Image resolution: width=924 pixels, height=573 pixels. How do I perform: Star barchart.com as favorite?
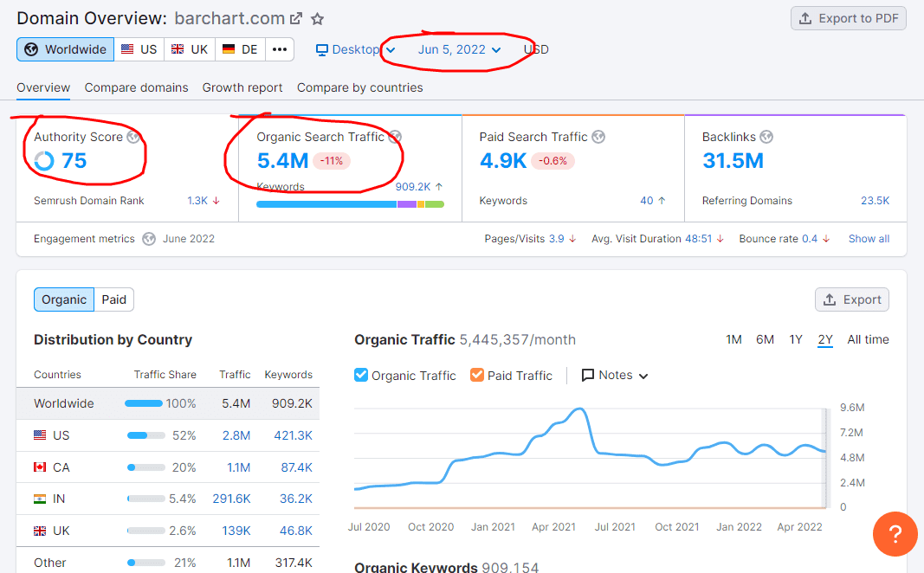point(318,19)
